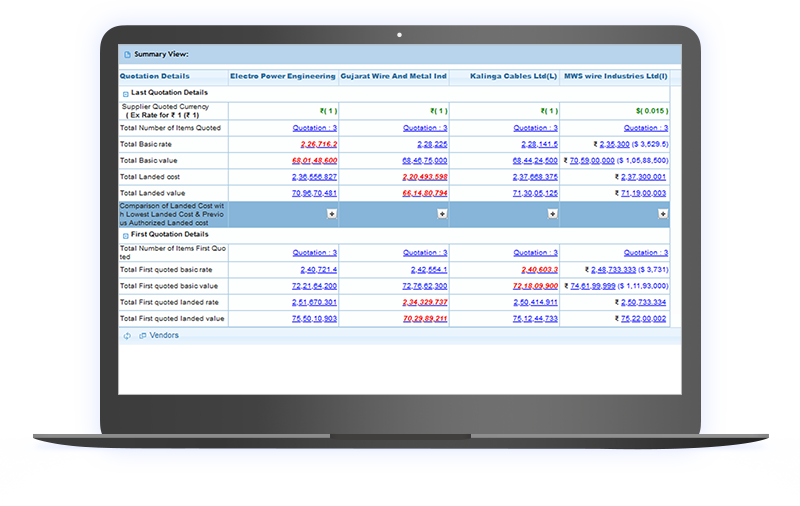Click total landed cost 2,37,300.001

click(x=643, y=177)
